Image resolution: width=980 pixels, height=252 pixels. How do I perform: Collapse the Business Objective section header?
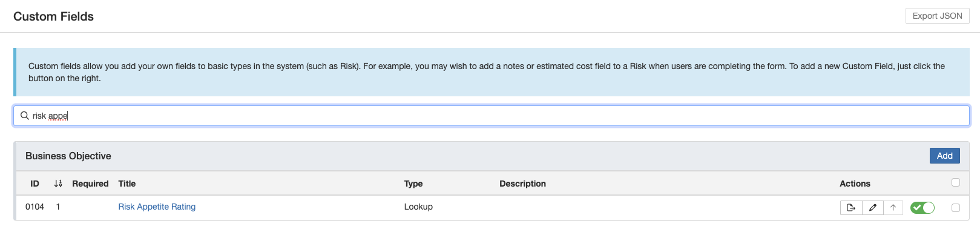coord(68,156)
